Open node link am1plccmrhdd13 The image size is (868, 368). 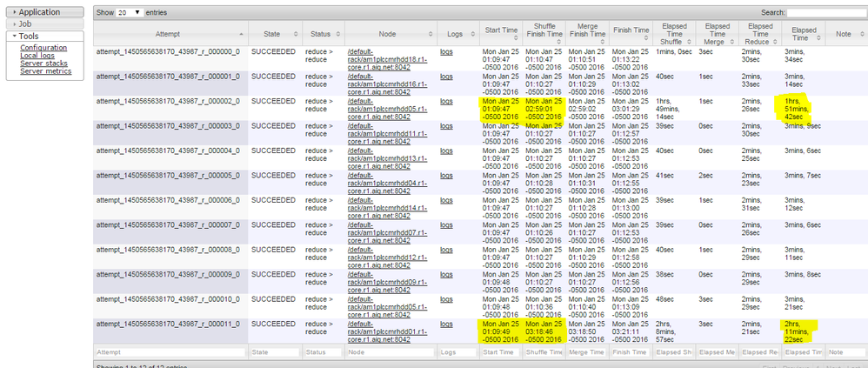click(388, 157)
